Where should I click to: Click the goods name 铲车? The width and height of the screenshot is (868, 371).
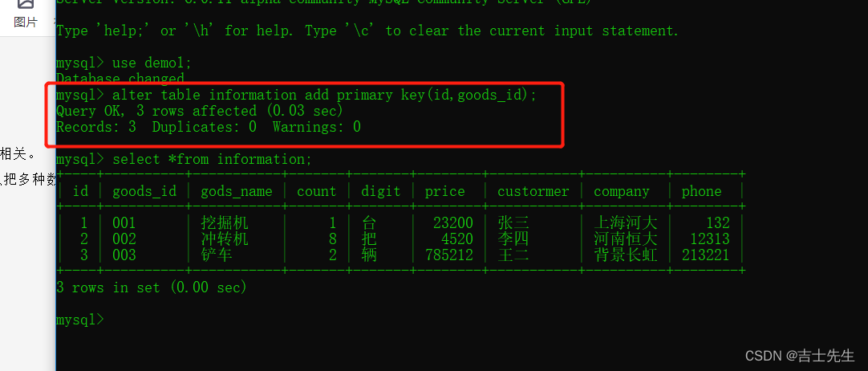[x=217, y=255]
